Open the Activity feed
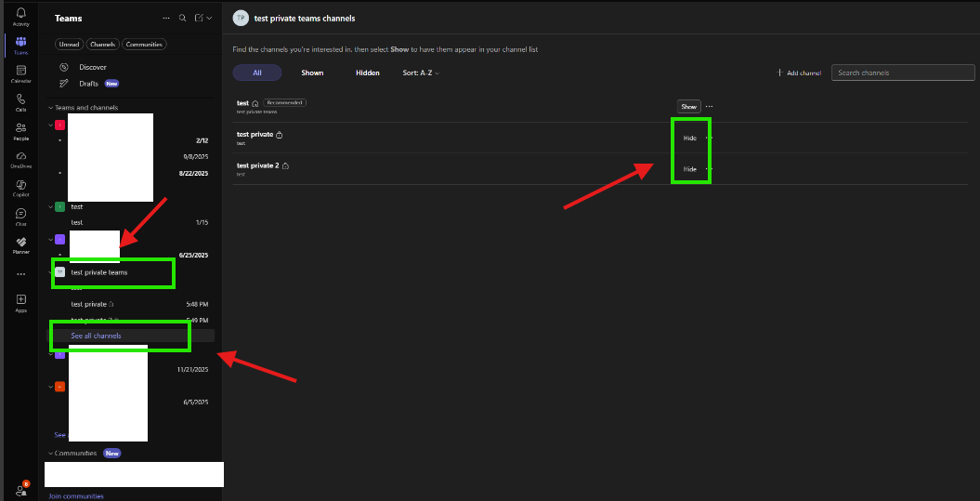The height and width of the screenshot is (501, 980). [x=20, y=16]
